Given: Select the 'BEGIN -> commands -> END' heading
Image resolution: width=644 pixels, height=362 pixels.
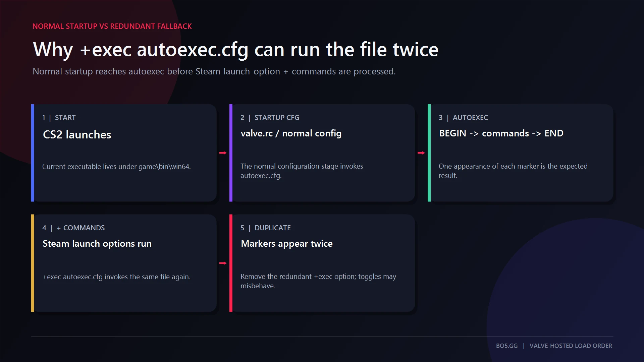Looking at the screenshot, I should pos(501,133).
